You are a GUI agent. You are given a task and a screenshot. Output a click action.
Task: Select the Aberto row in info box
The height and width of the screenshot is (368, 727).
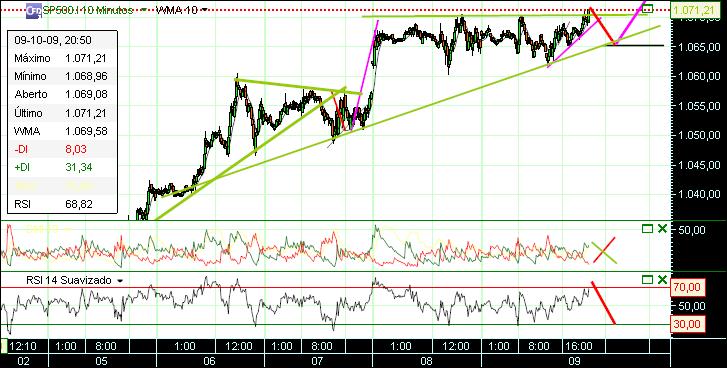(62, 95)
